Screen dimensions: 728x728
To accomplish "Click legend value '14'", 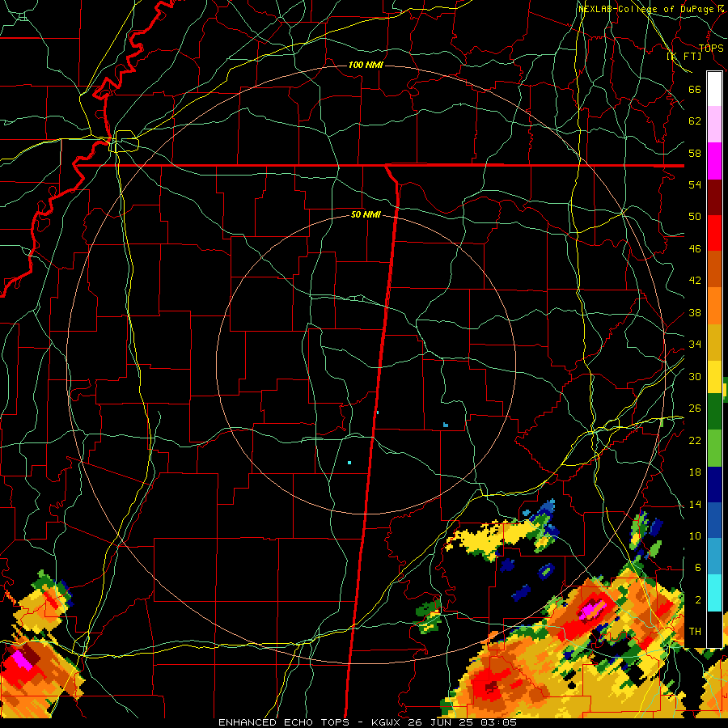I will coord(695,504).
